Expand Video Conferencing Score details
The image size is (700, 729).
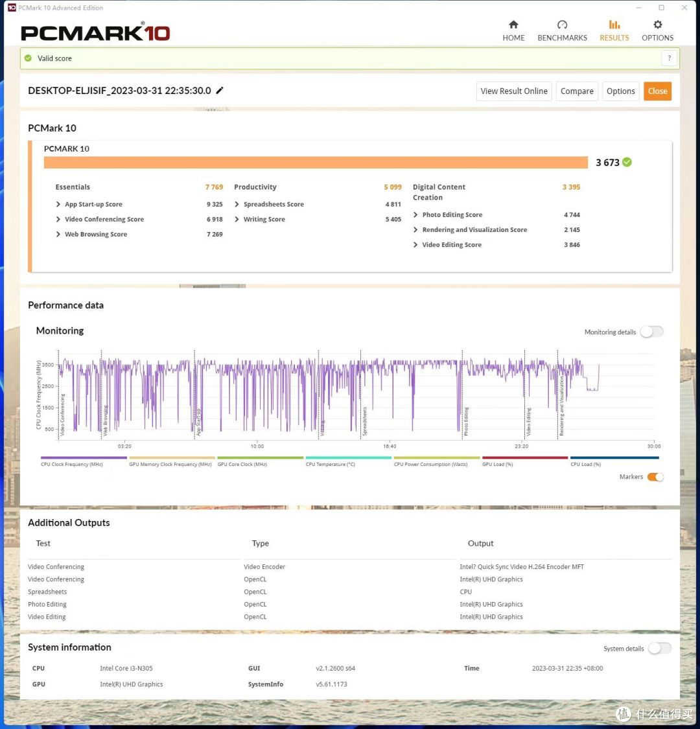(58, 219)
